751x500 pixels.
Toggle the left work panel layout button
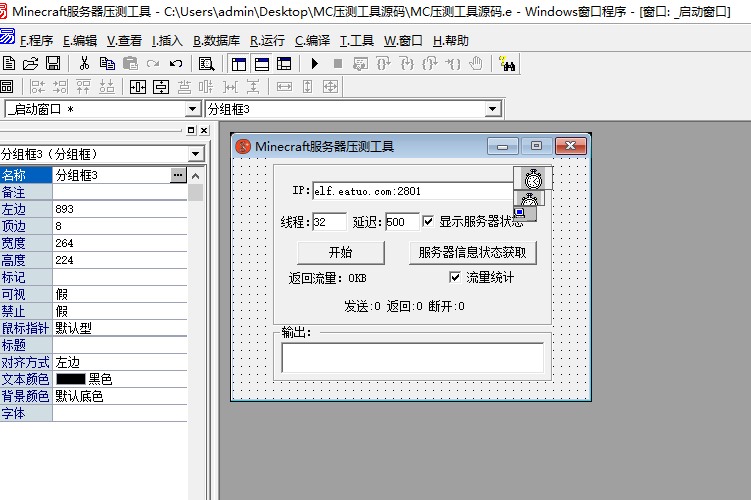[x=239, y=63]
